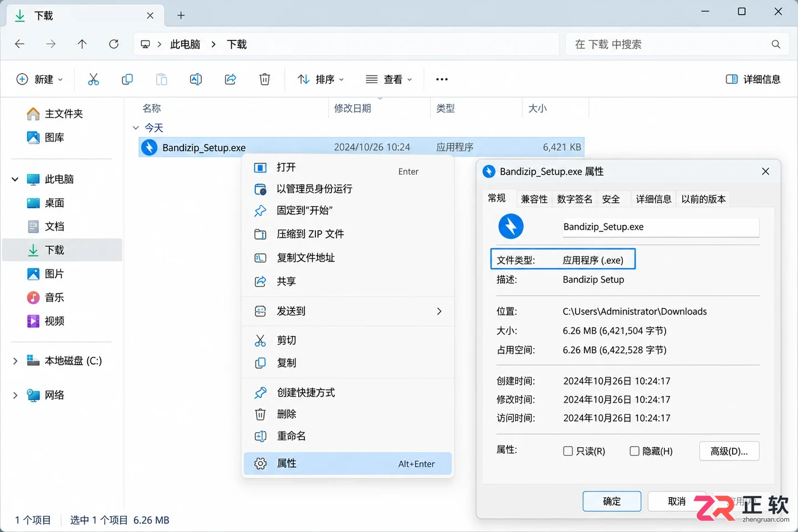Open the 新建 dropdown menu
The width and height of the screenshot is (798, 532).
pyautogui.click(x=40, y=79)
